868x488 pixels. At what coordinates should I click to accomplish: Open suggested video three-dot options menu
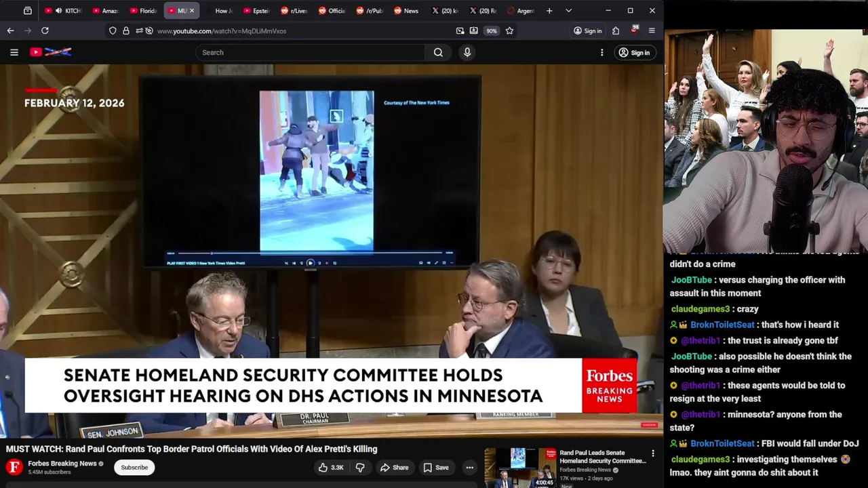click(x=653, y=453)
